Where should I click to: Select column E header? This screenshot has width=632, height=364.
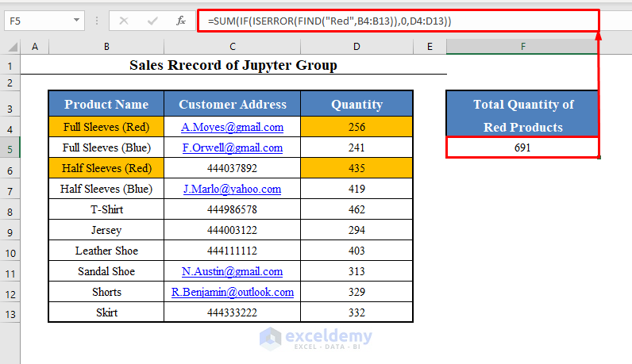[430, 47]
